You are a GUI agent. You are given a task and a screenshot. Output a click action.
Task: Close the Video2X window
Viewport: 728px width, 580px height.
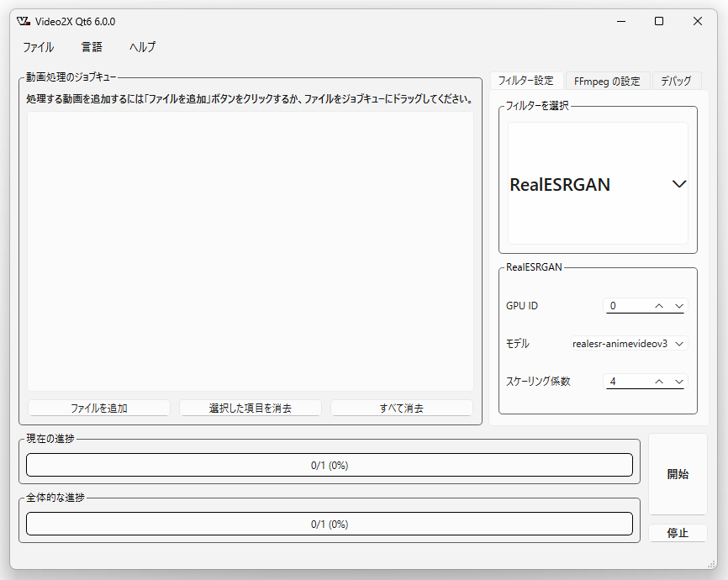point(698,21)
